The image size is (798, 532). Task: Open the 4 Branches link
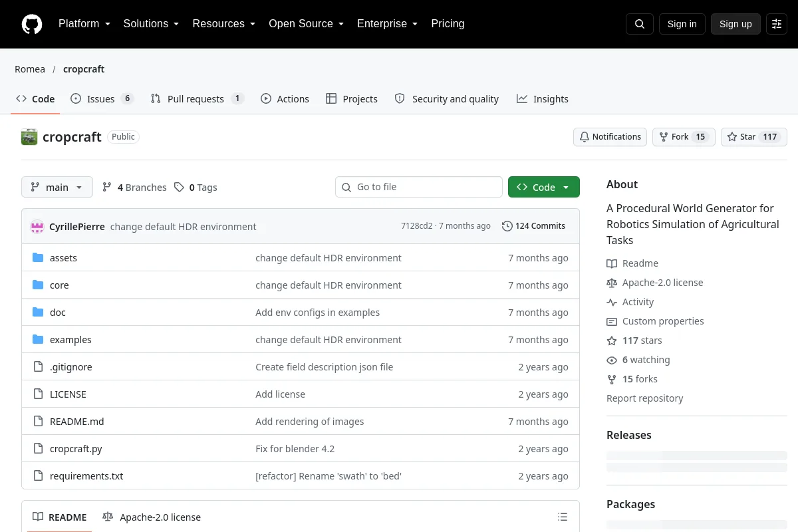pos(134,188)
